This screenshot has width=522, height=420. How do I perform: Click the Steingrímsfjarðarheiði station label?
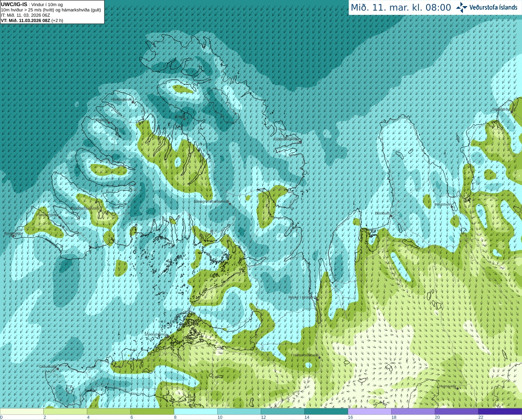pos(211,201)
